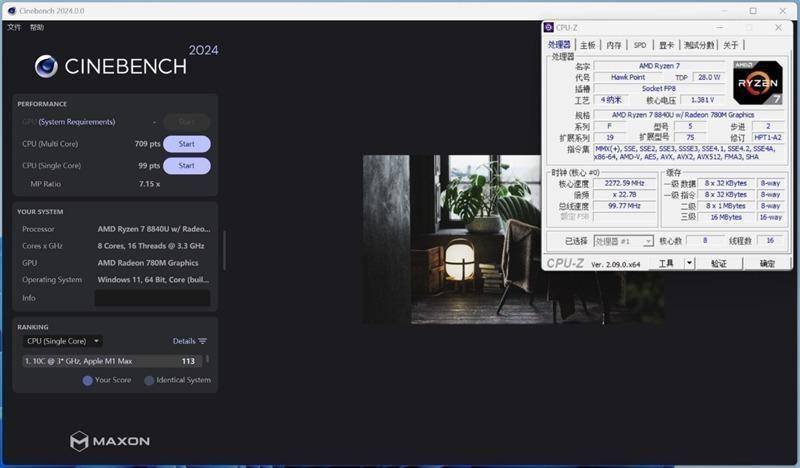This screenshot has height=468, width=800.
Task: Click the 2272.59 MHz core speed value
Action: (x=624, y=183)
